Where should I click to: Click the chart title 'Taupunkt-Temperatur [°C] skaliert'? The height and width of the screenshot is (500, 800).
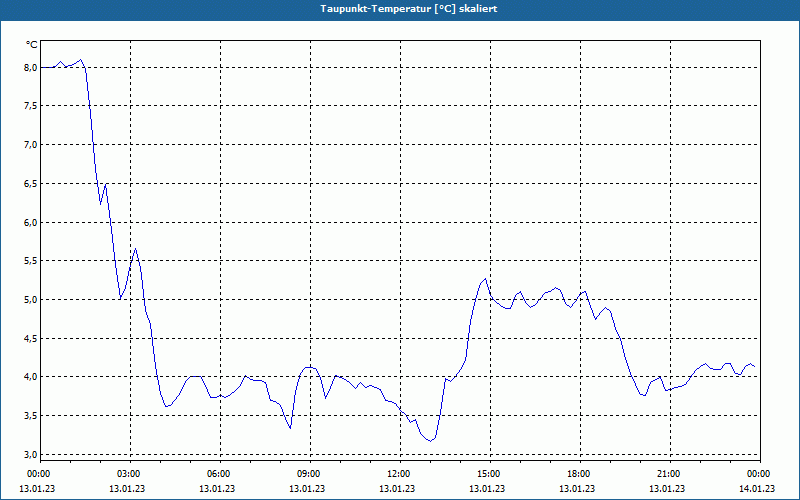(409, 9)
